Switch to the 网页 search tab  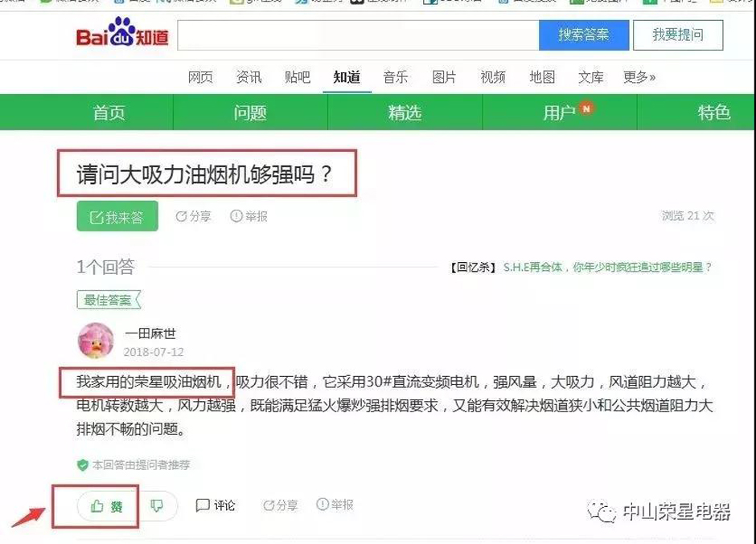200,77
